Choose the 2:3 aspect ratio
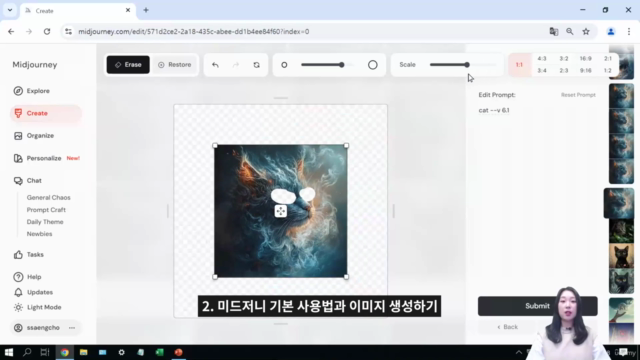The width and height of the screenshot is (640, 360). 564,71
